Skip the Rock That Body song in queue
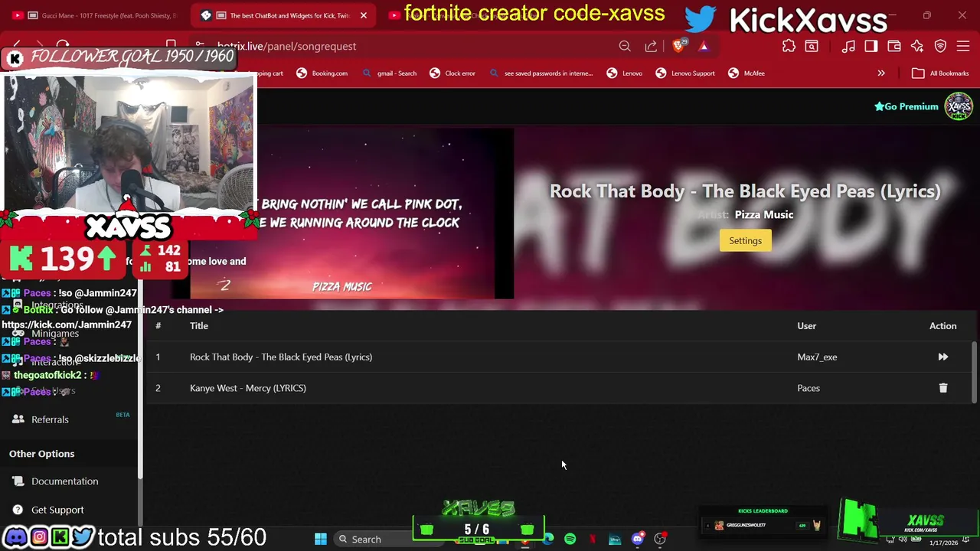Image resolution: width=980 pixels, height=551 pixels. point(942,357)
